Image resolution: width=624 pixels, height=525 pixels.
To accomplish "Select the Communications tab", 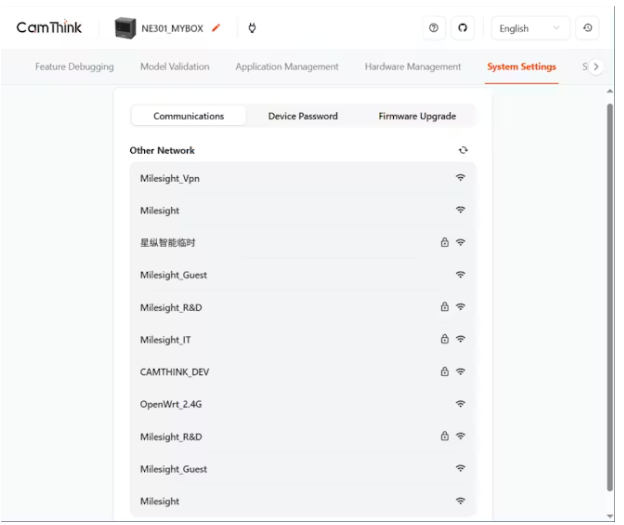I will click(188, 116).
